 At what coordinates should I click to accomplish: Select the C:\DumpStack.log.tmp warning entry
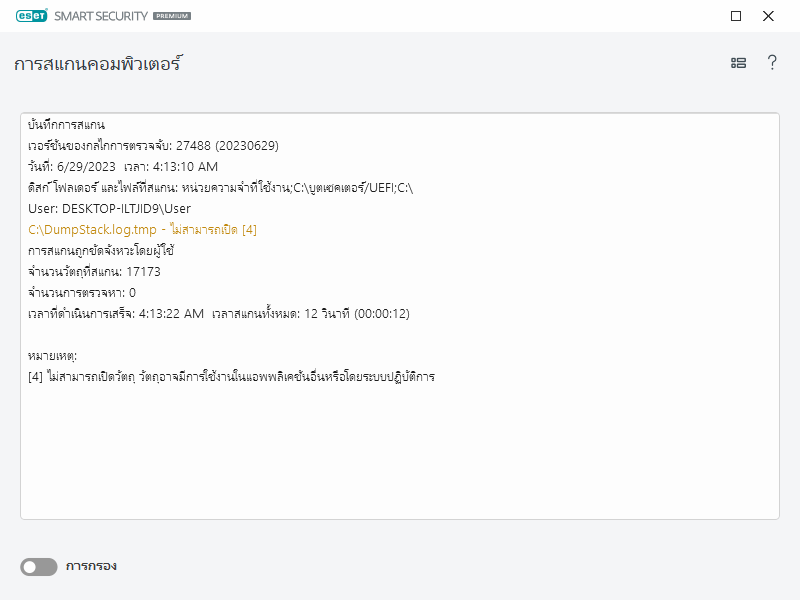coord(143,229)
